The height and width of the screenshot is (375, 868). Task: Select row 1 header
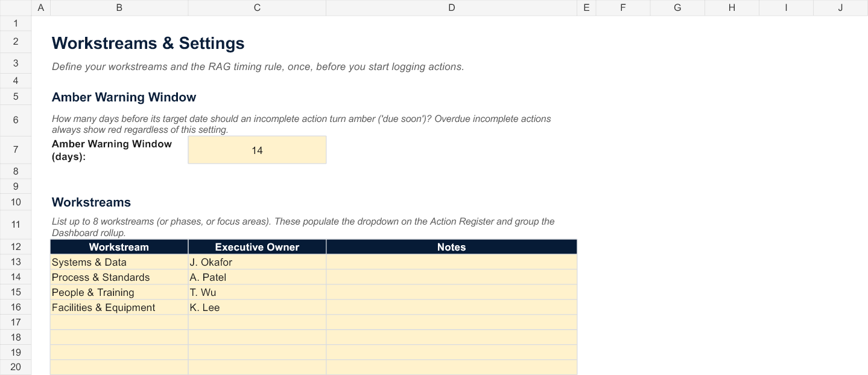pyautogui.click(x=16, y=24)
